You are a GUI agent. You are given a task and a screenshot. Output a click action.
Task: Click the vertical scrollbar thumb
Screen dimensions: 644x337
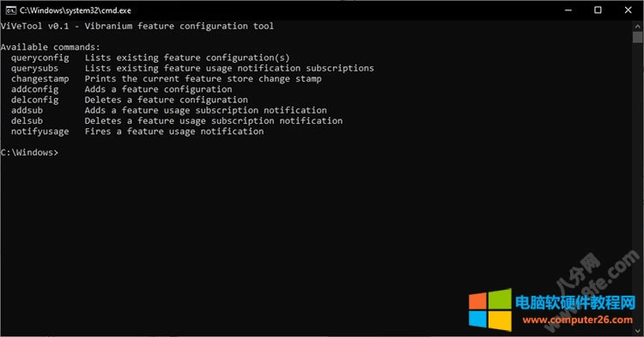637,37
